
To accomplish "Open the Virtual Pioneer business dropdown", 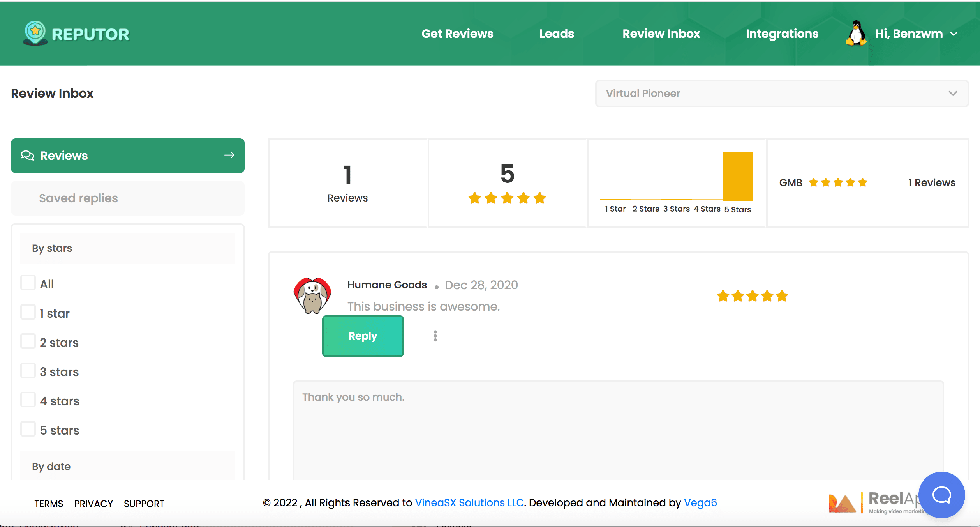I will pos(781,94).
